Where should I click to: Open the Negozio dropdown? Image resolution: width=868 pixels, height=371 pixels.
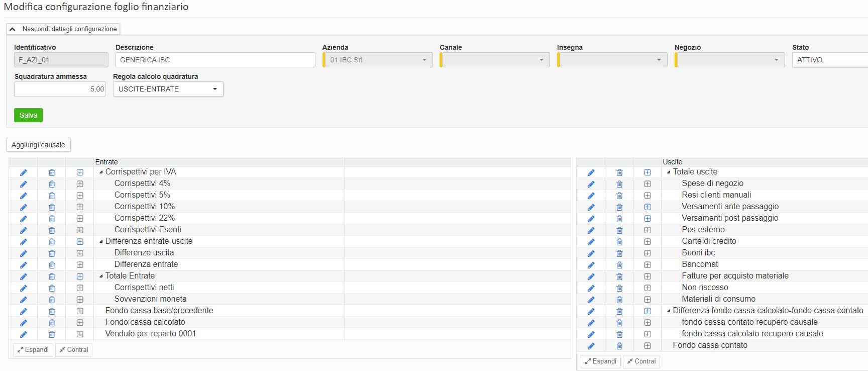click(x=730, y=60)
